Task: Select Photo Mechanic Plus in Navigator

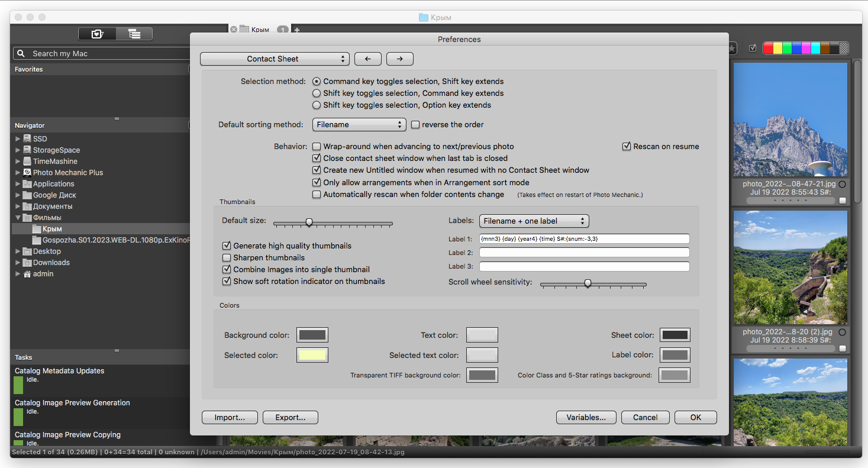Action: click(67, 173)
